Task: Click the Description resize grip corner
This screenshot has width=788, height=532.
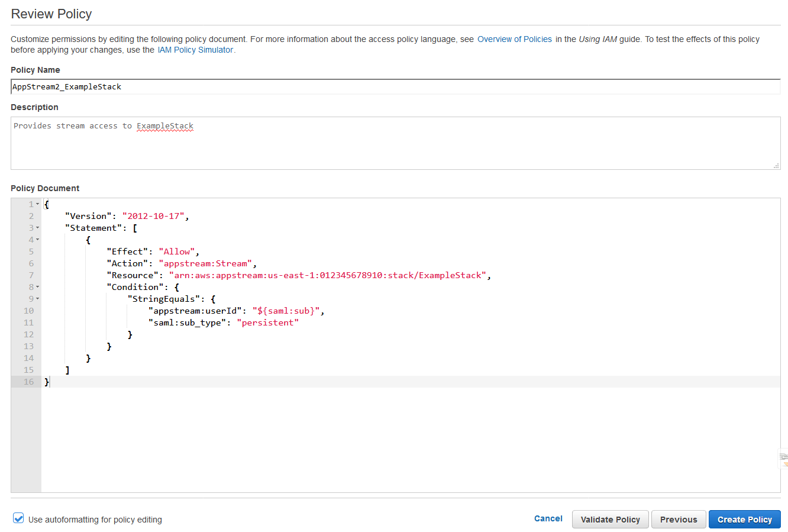Action: [776, 166]
